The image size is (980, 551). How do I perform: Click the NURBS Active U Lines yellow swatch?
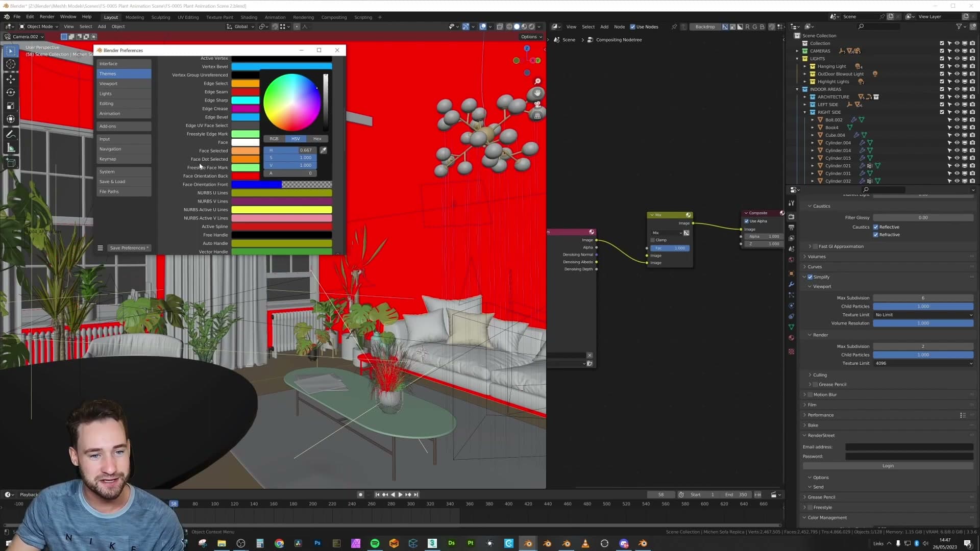[x=282, y=210]
